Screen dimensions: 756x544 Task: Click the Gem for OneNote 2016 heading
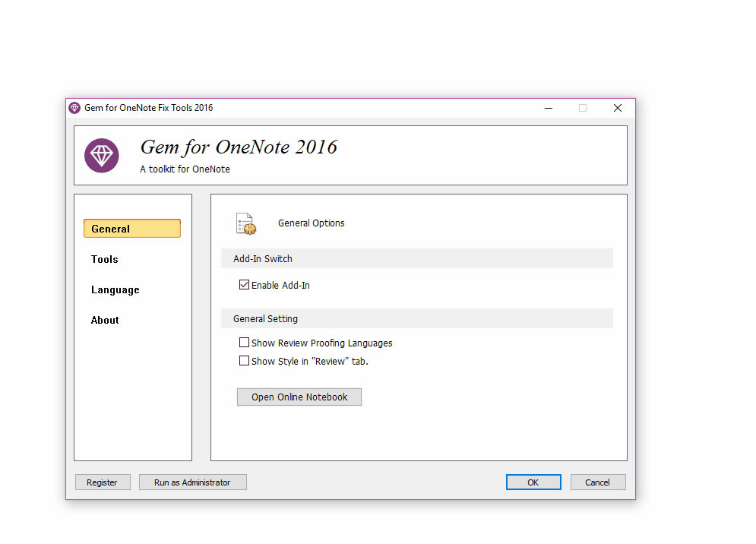click(x=238, y=147)
